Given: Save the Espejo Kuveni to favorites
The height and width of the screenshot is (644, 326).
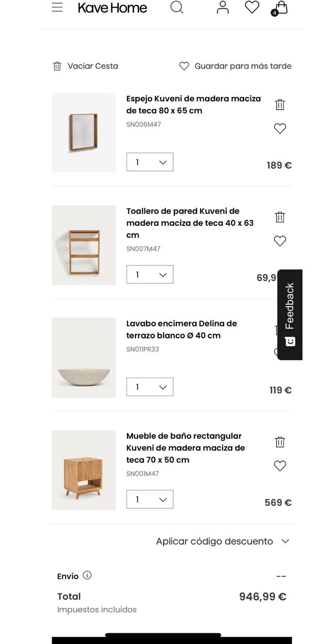Looking at the screenshot, I should [280, 128].
